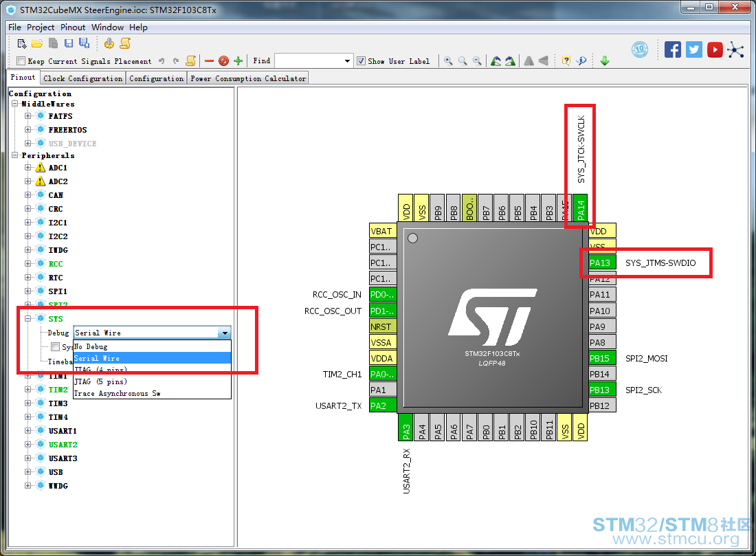Click the NRST pin on chip
This screenshot has height=556, width=756.
click(x=383, y=326)
